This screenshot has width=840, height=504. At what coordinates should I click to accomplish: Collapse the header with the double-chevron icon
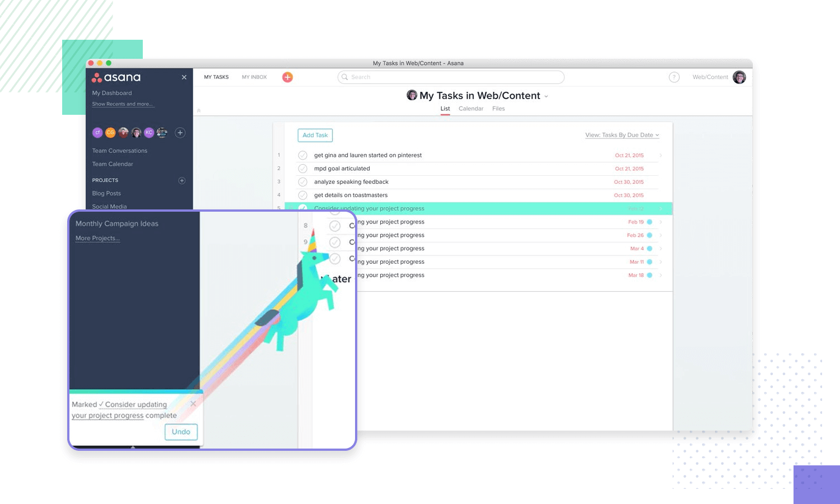pos(199,110)
